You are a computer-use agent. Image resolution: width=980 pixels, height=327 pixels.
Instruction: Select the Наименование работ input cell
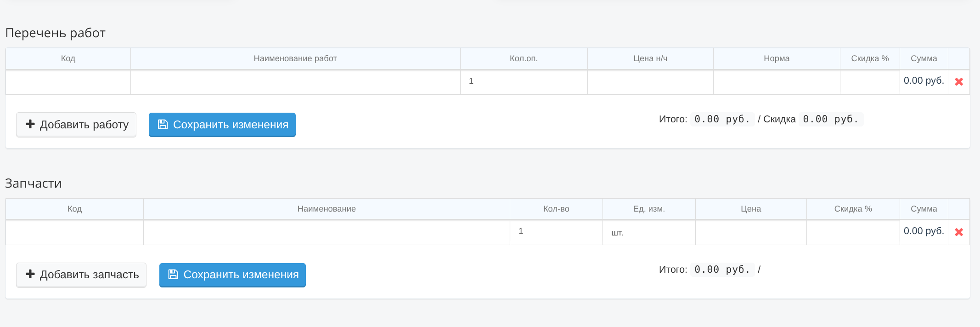295,82
